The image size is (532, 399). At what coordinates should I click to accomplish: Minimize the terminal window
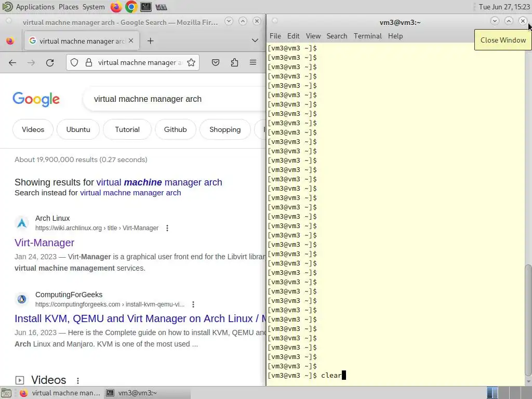495,21
